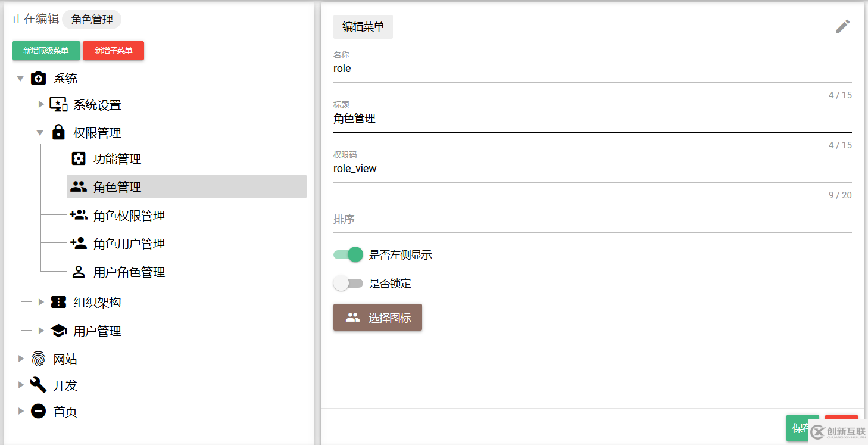Click the 选择图标 button
Screen dimensions: 868x445
(x=377, y=318)
